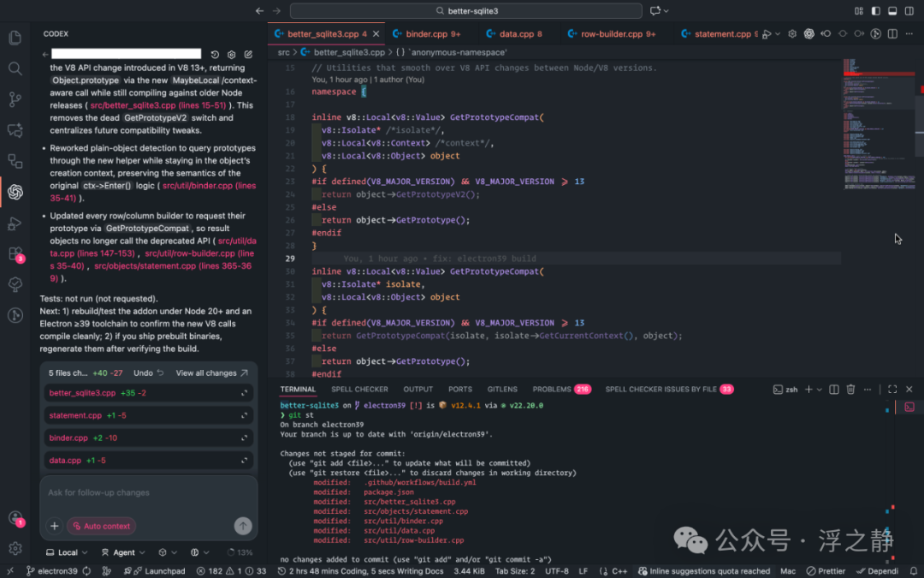The image size is (924, 578).
Task: Click the Codex icon in editor toolbar
Action: tap(809, 34)
